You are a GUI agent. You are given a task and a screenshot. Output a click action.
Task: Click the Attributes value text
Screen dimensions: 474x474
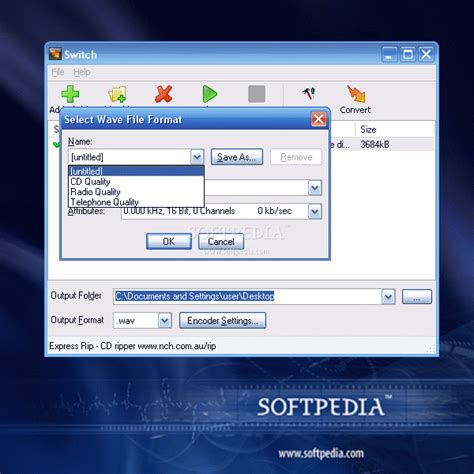[207, 211]
